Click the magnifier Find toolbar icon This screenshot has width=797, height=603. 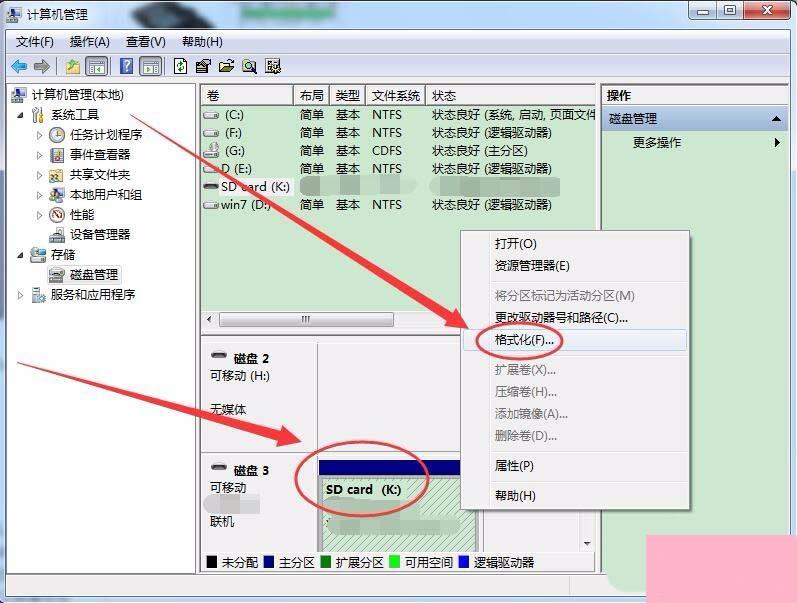click(249, 66)
